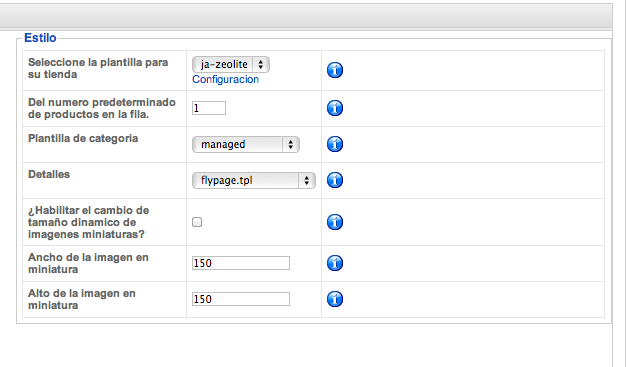Click the thumbnail width field showing 150
This screenshot has width=626, height=367.
pyautogui.click(x=241, y=263)
